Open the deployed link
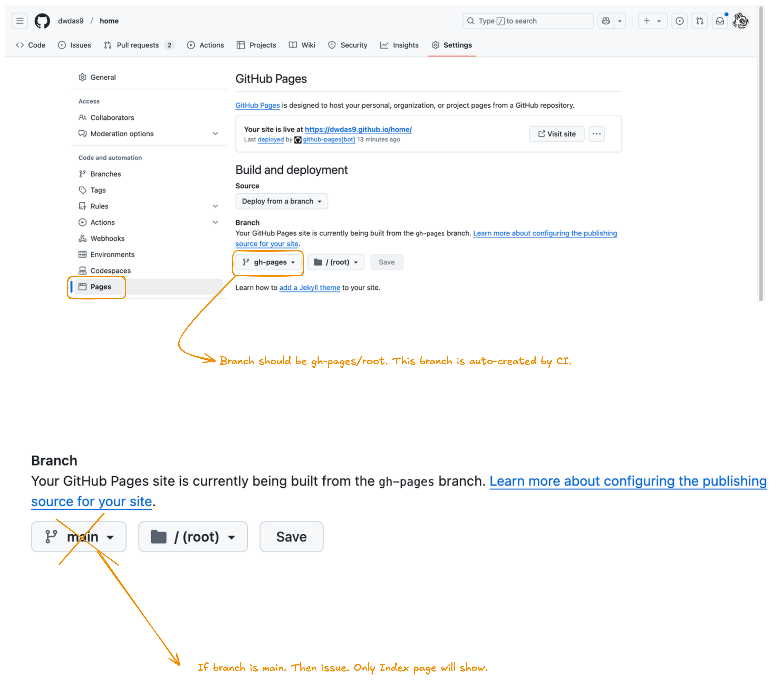Viewport: 784px width, 680px height. (x=271, y=139)
